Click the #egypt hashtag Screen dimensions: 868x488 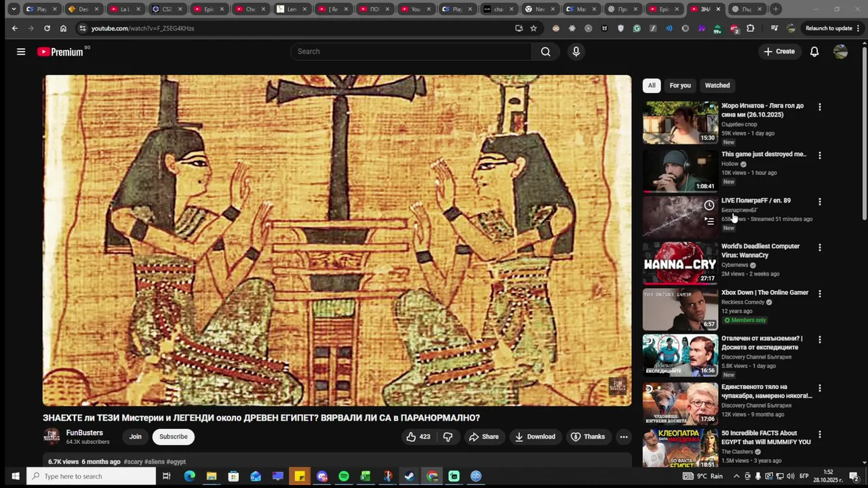tap(176, 462)
